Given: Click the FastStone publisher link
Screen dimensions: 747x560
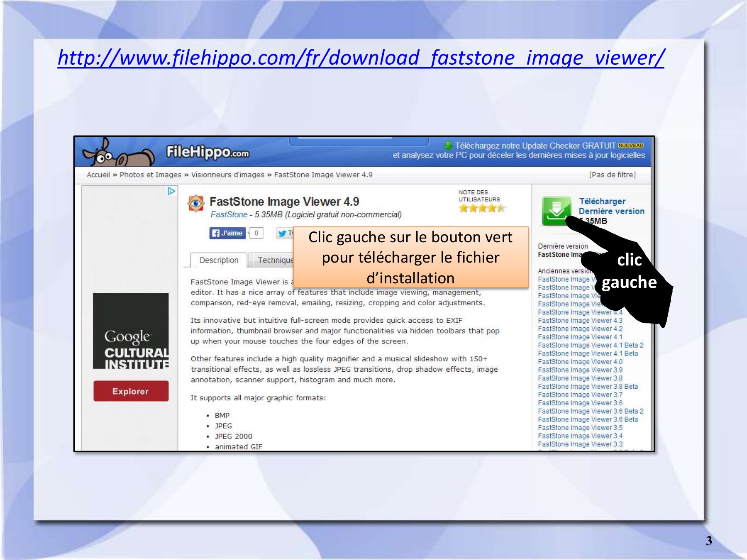Looking at the screenshot, I should [229, 214].
